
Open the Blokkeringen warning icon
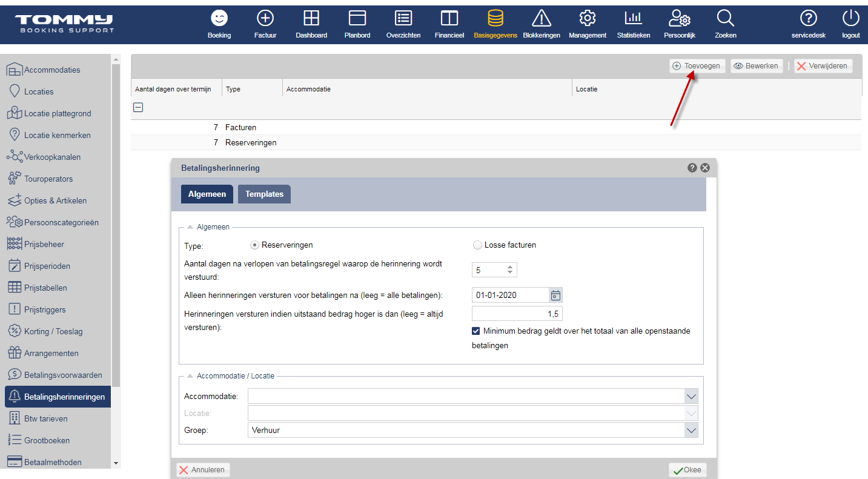pyautogui.click(x=542, y=18)
